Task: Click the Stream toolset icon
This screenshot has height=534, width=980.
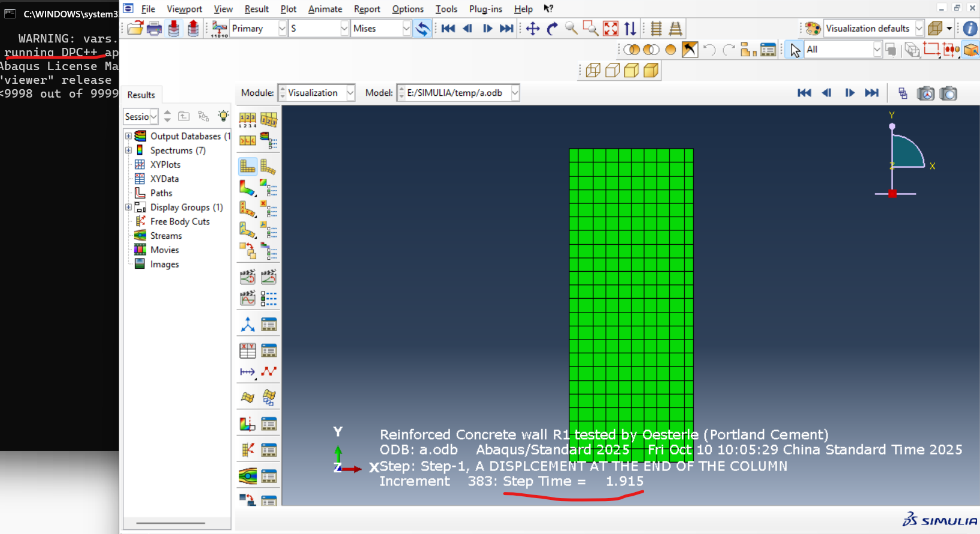Action: click(248, 477)
